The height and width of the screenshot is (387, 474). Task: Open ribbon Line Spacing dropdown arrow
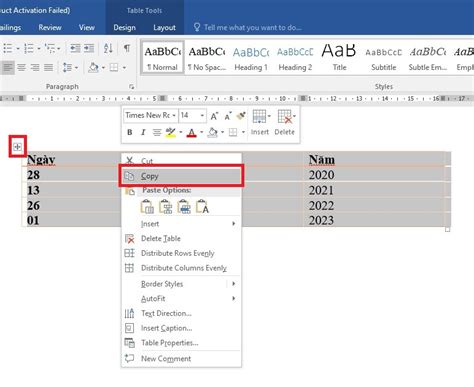pyautogui.click(x=76, y=68)
